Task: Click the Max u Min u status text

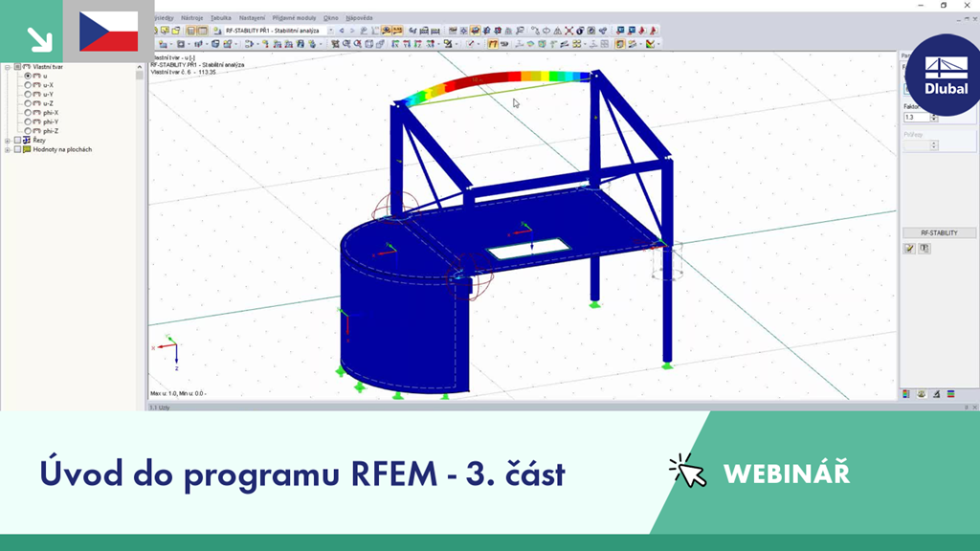Action: point(178,393)
